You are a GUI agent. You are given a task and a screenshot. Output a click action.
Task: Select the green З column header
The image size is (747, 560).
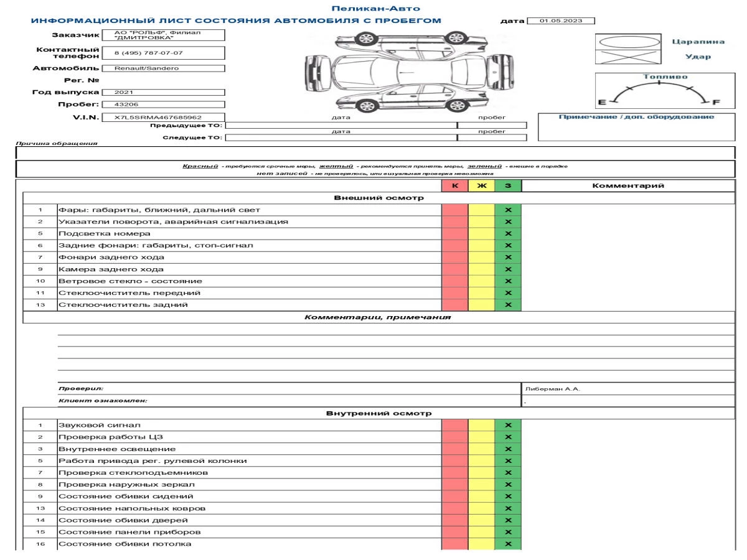coord(508,185)
